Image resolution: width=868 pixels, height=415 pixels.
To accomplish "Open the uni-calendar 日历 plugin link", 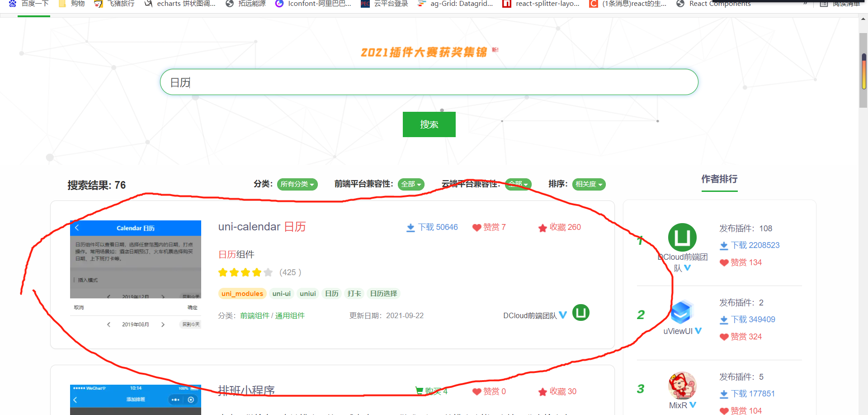I will coord(261,227).
